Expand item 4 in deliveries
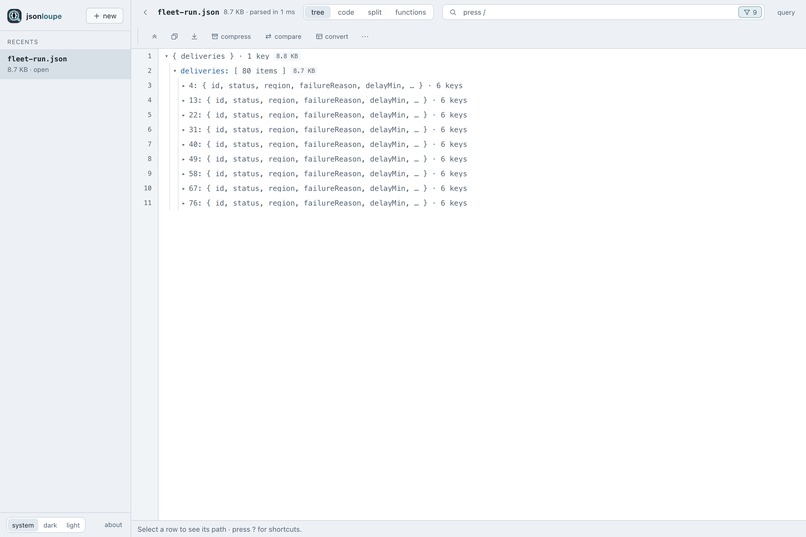 click(183, 86)
